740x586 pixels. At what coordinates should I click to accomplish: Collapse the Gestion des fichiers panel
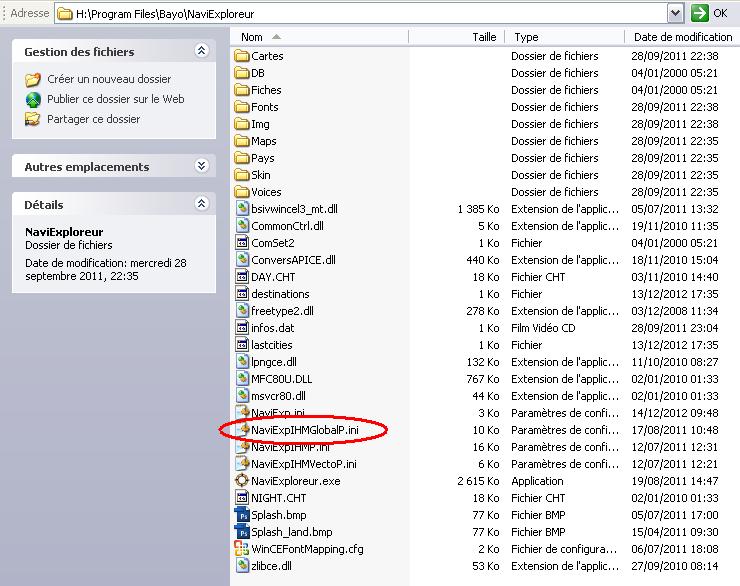coord(202,50)
